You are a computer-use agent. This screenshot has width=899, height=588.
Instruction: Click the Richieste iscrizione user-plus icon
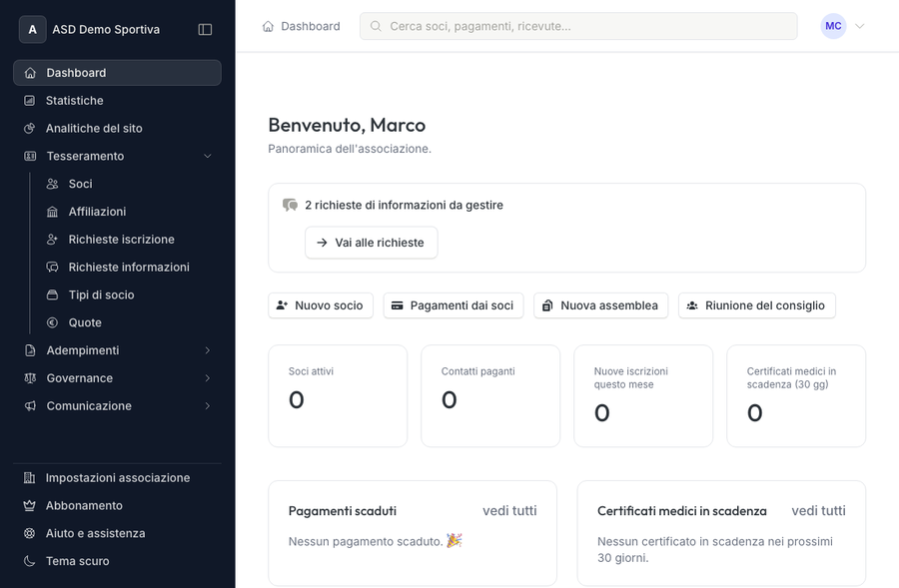coord(52,240)
